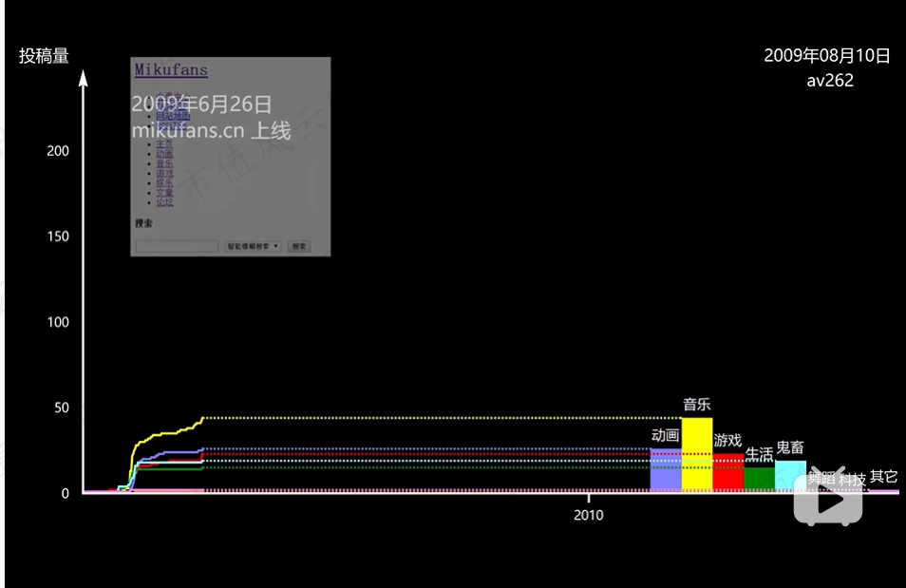Select the purple 动画 bar
Screen dimensions: 906x588
point(666,470)
